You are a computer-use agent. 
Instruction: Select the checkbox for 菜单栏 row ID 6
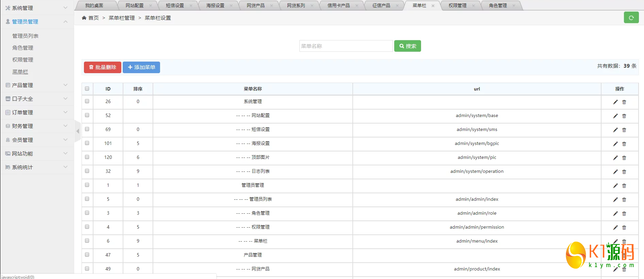(x=87, y=241)
